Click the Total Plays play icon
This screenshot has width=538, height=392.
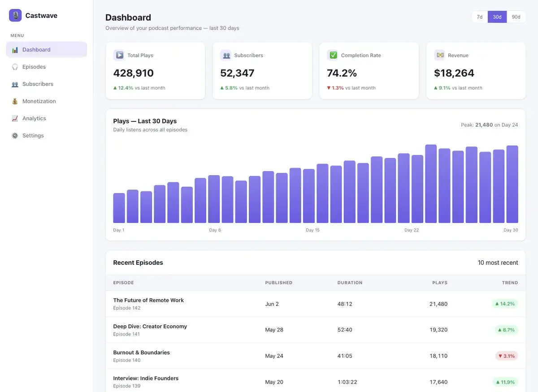tap(119, 55)
